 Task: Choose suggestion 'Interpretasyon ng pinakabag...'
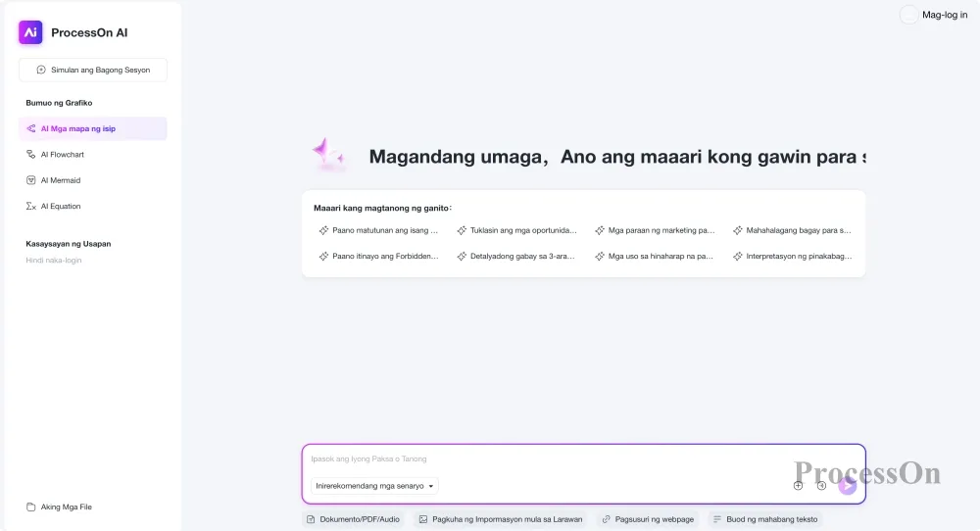793,256
